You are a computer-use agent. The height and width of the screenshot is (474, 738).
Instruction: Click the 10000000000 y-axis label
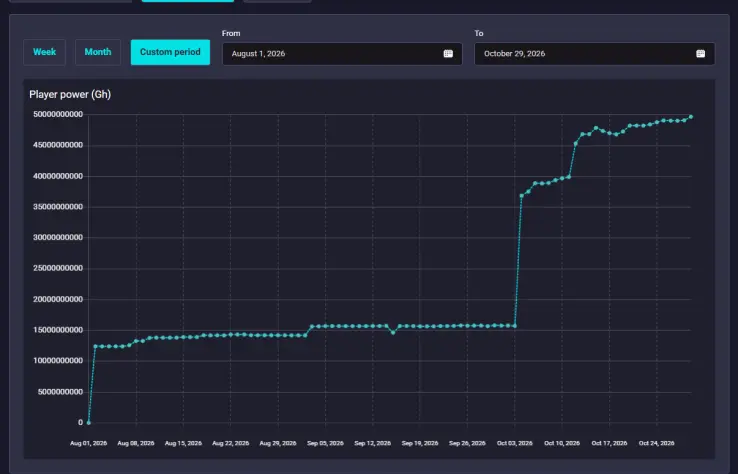58,361
